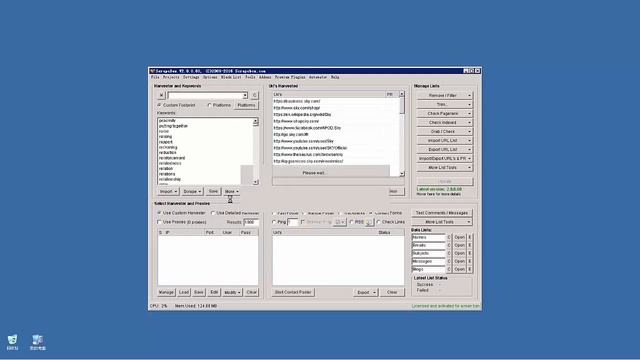Click the Keywords list scrollbar down arrow

[256, 182]
